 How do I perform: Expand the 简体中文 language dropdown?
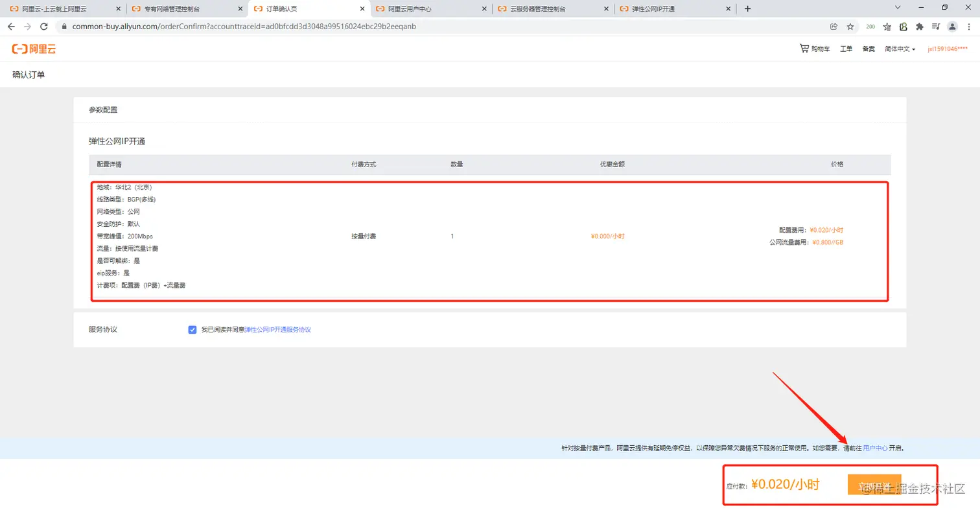[900, 49]
